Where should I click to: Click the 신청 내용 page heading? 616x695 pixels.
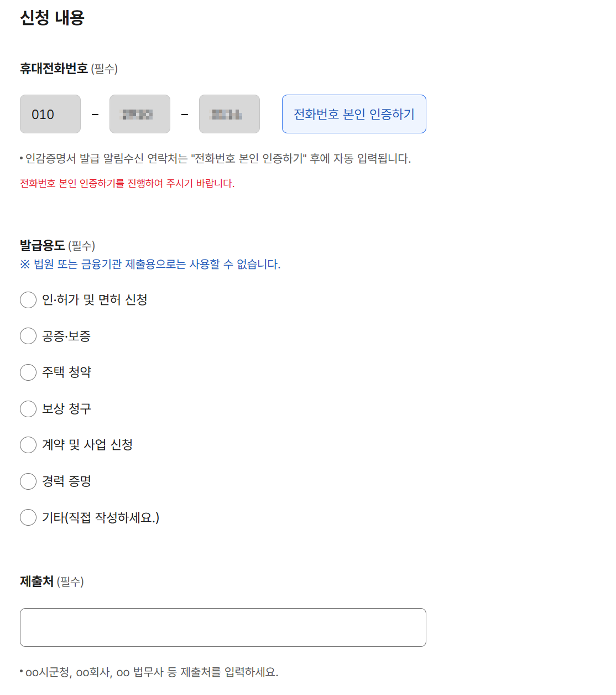(52, 18)
